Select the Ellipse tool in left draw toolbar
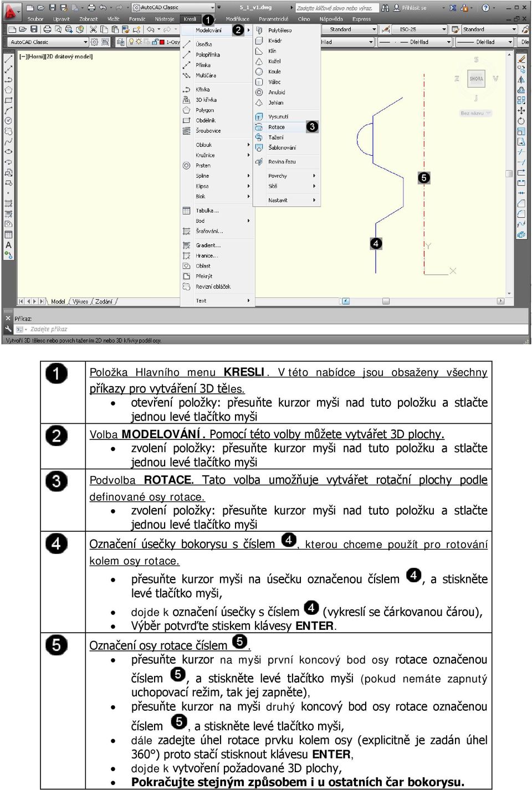532x790 pixels. (8, 152)
